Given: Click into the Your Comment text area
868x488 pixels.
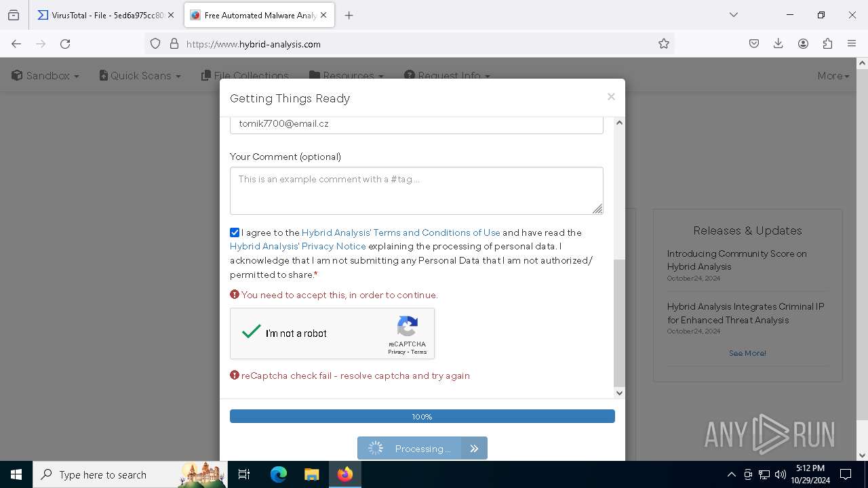Looking at the screenshot, I should tap(416, 190).
